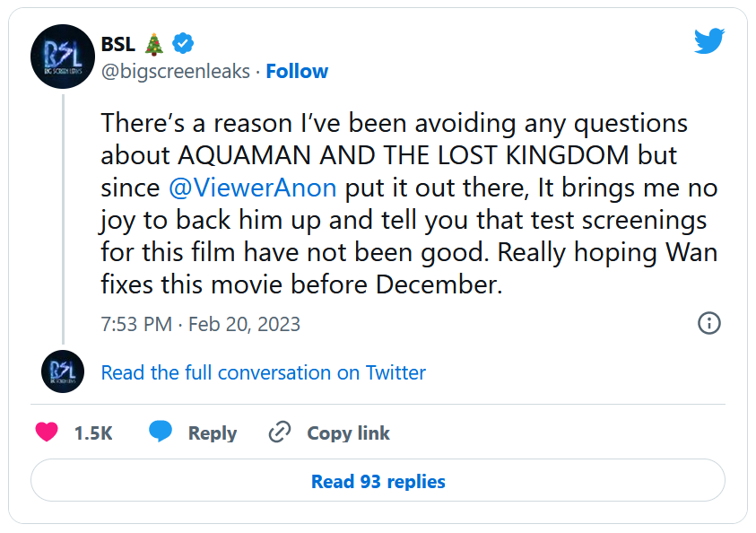Click the Christmas tree emoji after BSL
Viewport: 756px width, 533px height.
(x=156, y=42)
